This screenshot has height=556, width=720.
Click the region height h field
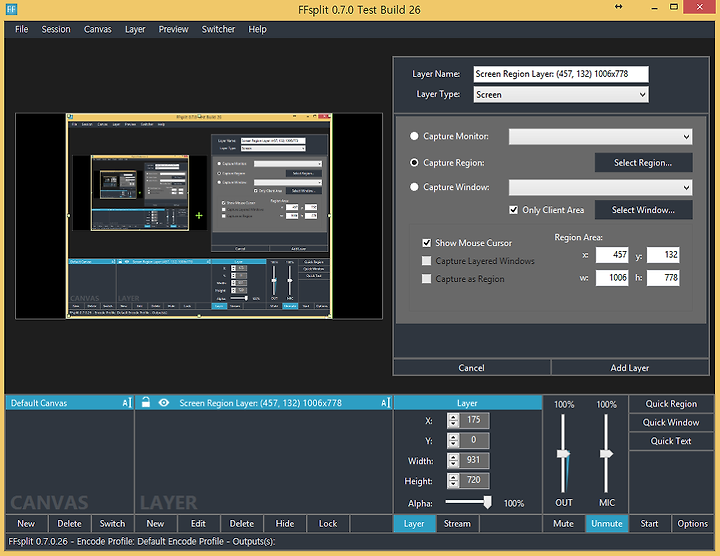[663, 278]
